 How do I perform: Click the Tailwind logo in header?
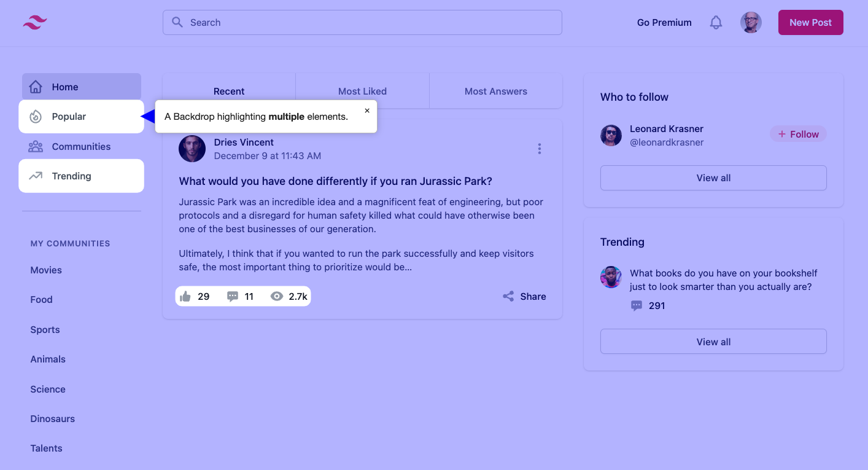pyautogui.click(x=35, y=23)
